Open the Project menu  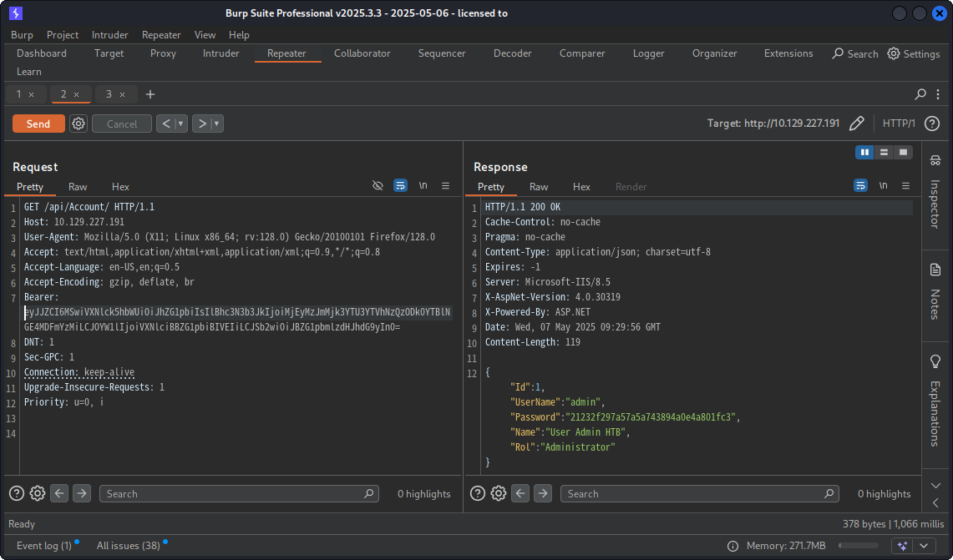click(x=63, y=35)
